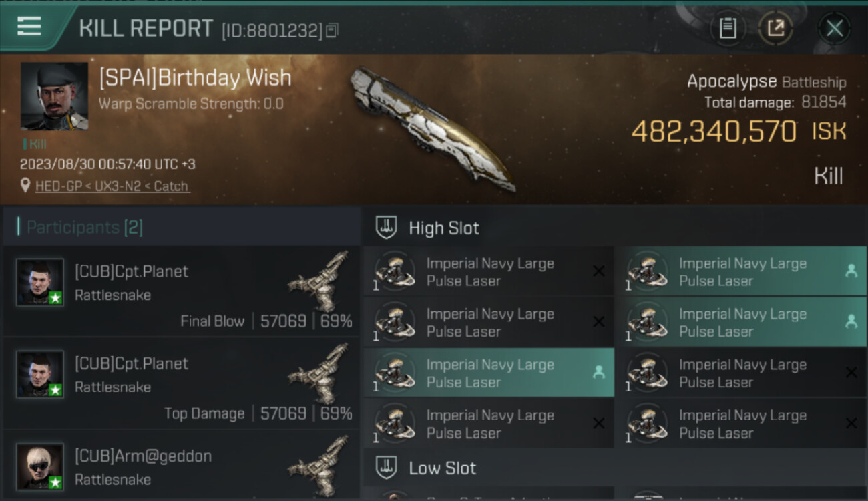868x501 pixels.
Task: Copy the kill report ID
Action: [333, 30]
